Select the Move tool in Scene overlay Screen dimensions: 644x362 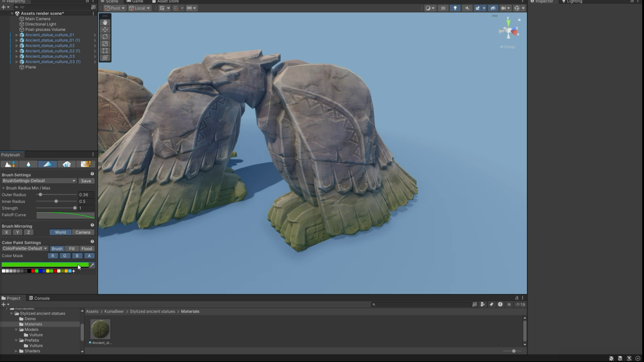tap(105, 29)
